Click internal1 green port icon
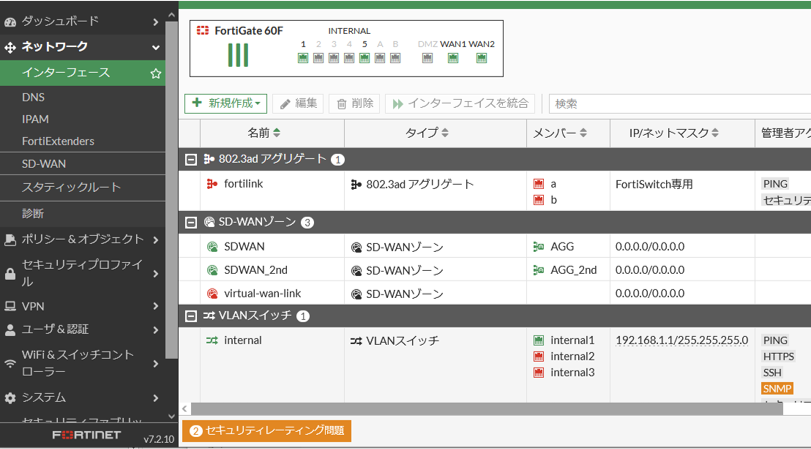The height and width of the screenshot is (449, 811). click(x=538, y=340)
